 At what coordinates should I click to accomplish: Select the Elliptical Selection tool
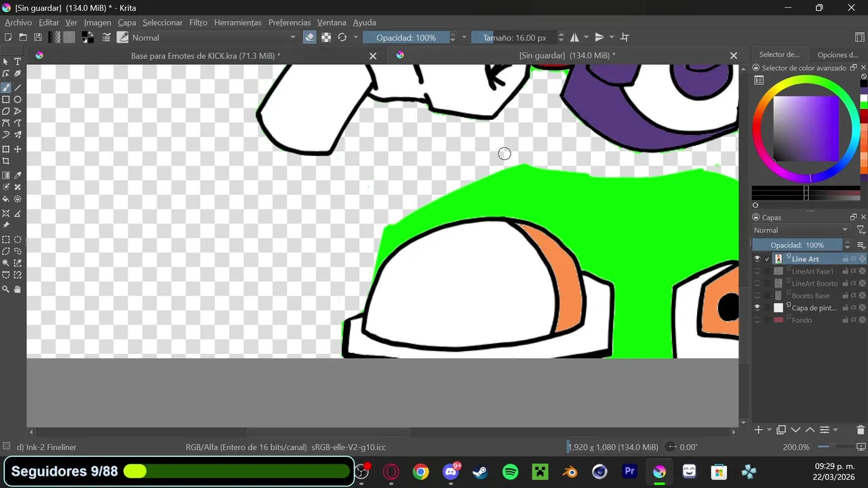(x=18, y=239)
